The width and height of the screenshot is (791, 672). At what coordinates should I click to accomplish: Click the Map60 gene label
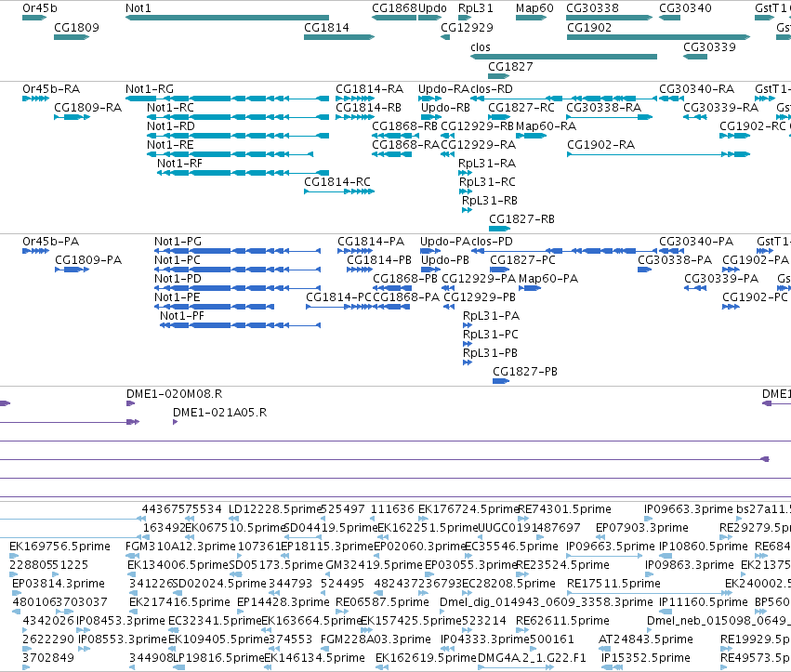(x=534, y=8)
